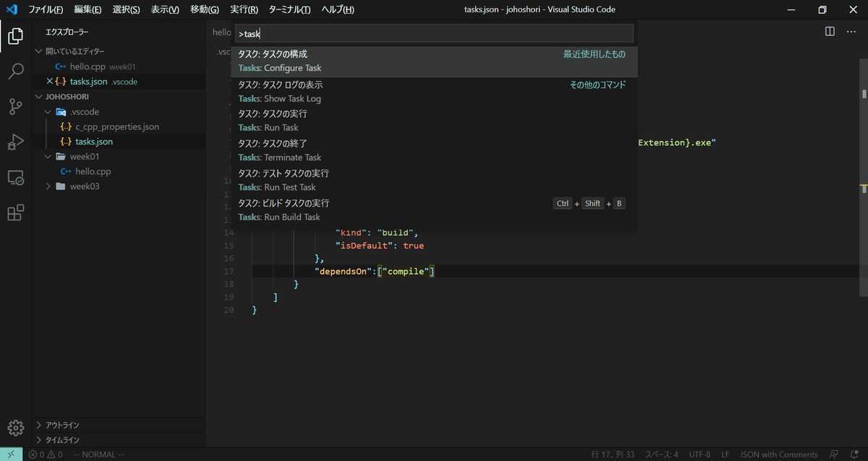This screenshot has height=461, width=868.
Task: Click -- NORMAL -- Vim mode status
Action: 100,454
